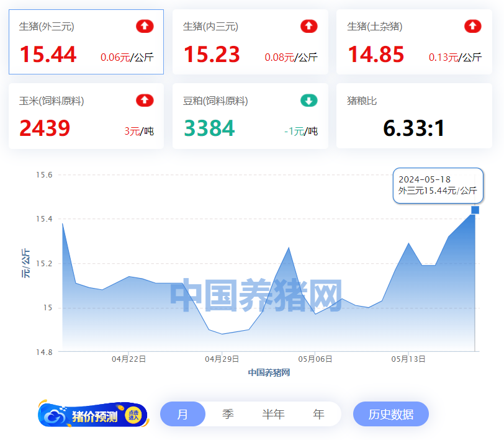
Task: Open the 猪价预测 banner
Action: point(93,415)
